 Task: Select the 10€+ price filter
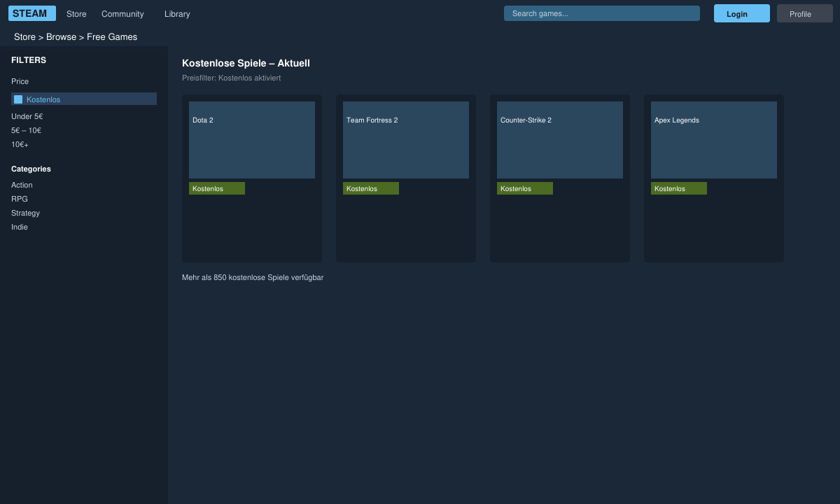[x=20, y=144]
